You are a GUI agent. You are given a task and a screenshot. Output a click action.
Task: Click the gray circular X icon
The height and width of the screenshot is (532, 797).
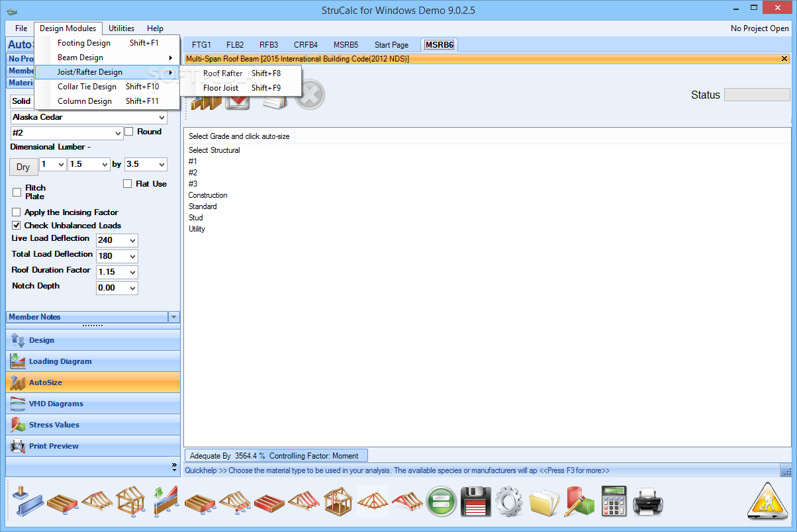pyautogui.click(x=309, y=96)
